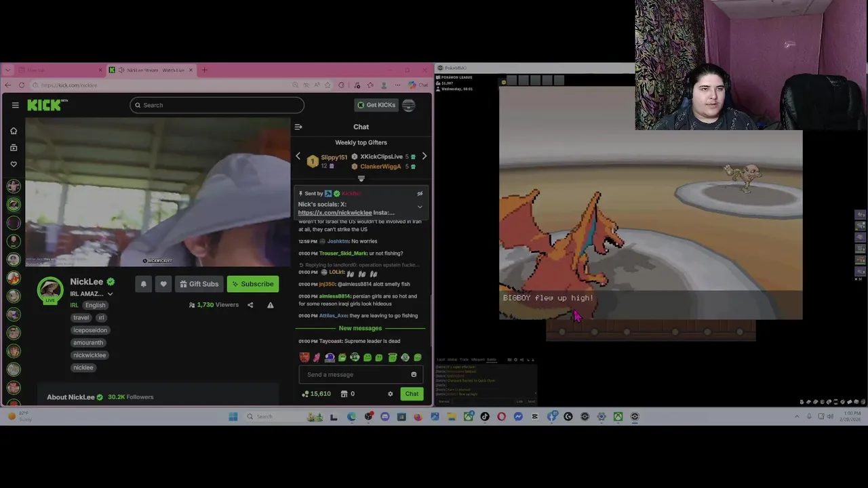868x488 pixels.
Task: Open the Kick hamburger sidebar menu
Action: pyautogui.click(x=15, y=105)
